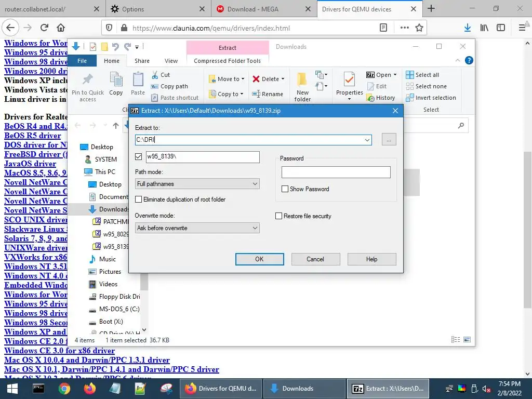Open Firefox library icon

pyautogui.click(x=484, y=28)
